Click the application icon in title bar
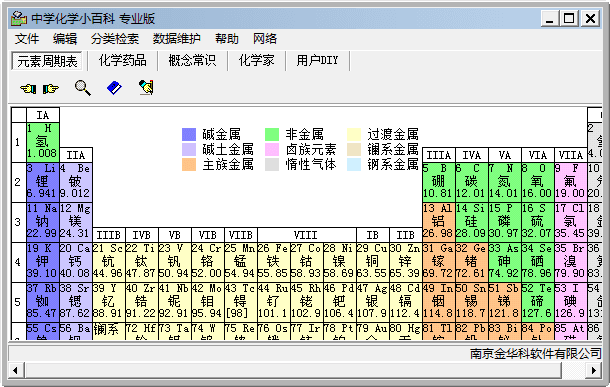The height and width of the screenshot is (387, 610). [x=19, y=18]
